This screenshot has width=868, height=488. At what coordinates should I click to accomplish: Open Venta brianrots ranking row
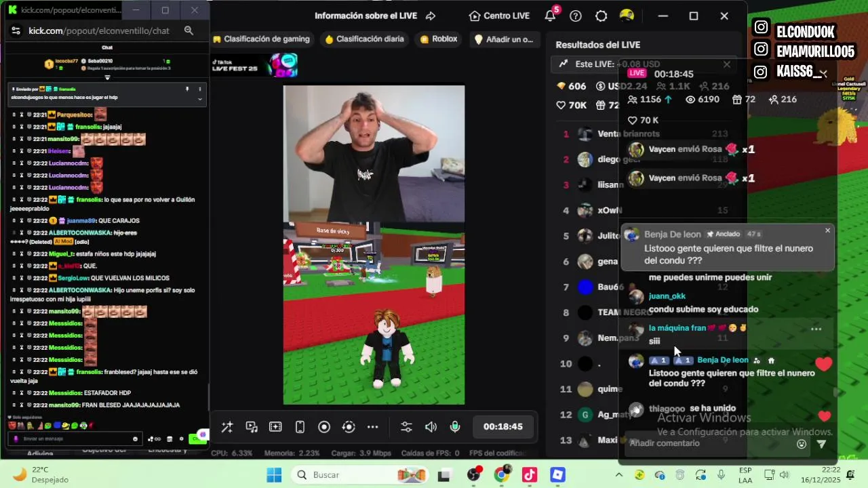pyautogui.click(x=644, y=134)
